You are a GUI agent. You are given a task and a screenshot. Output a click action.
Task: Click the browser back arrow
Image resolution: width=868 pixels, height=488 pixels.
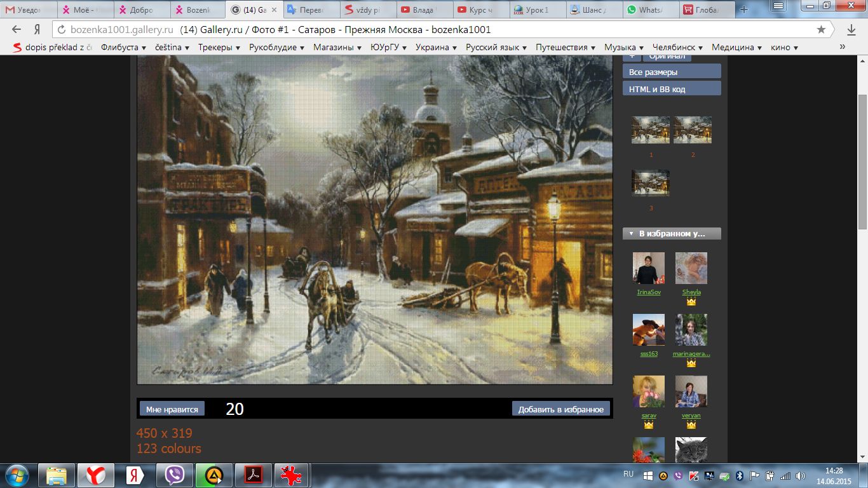click(x=17, y=30)
